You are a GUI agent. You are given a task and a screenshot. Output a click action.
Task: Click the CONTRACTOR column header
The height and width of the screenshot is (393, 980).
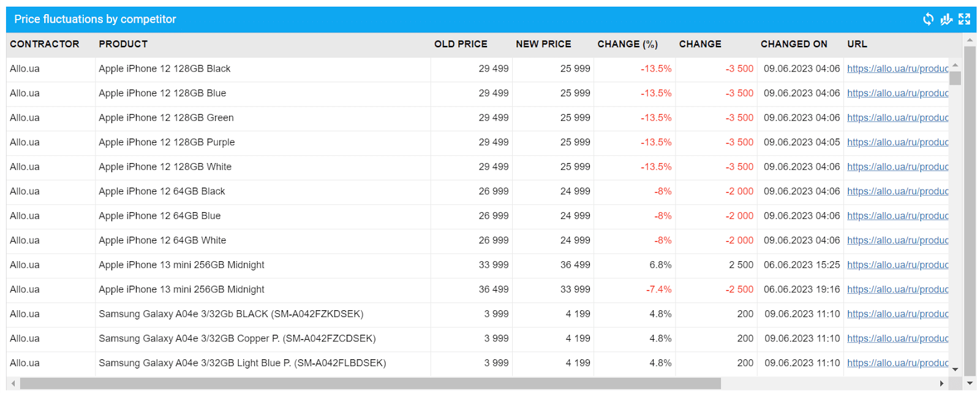click(45, 44)
